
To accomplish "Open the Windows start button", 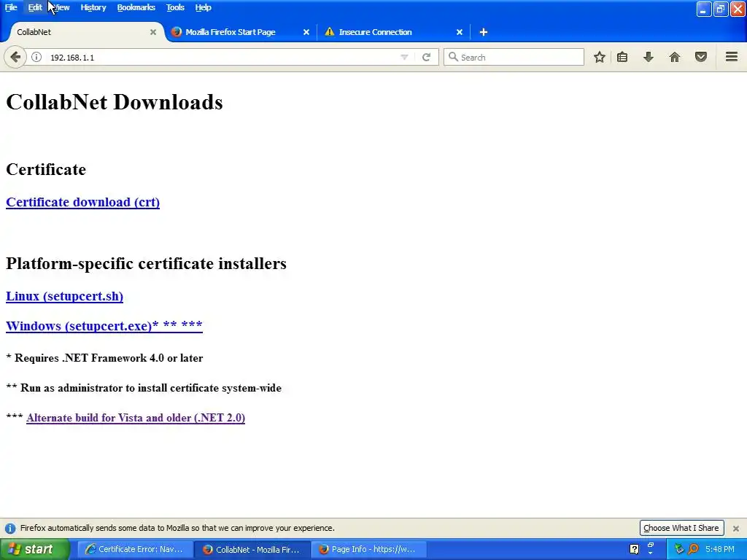I will (34, 550).
